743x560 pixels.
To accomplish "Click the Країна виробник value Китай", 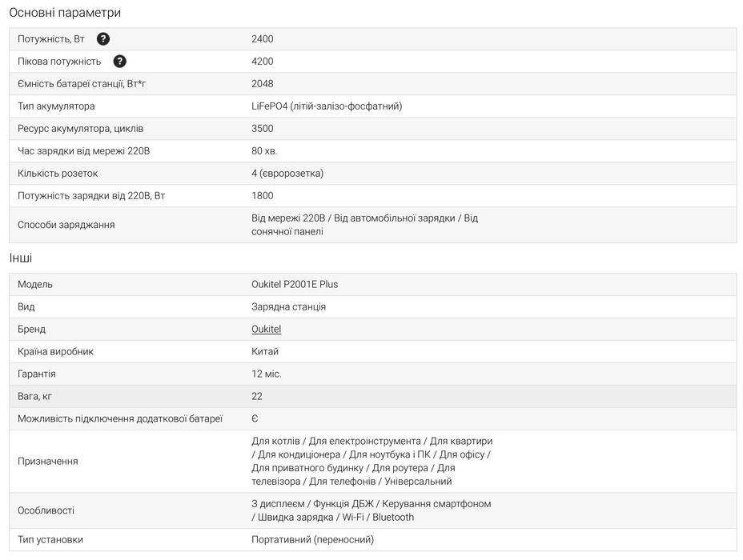I will [x=265, y=352].
